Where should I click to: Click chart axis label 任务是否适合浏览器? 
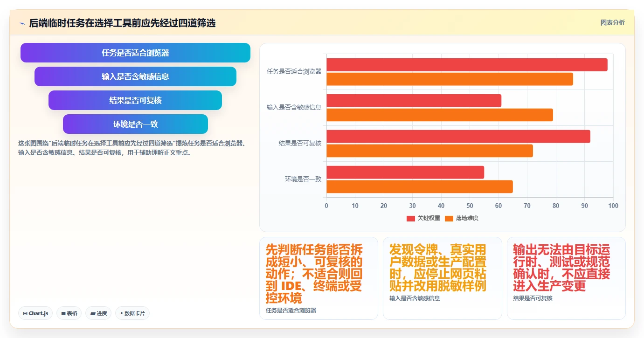tap(294, 72)
